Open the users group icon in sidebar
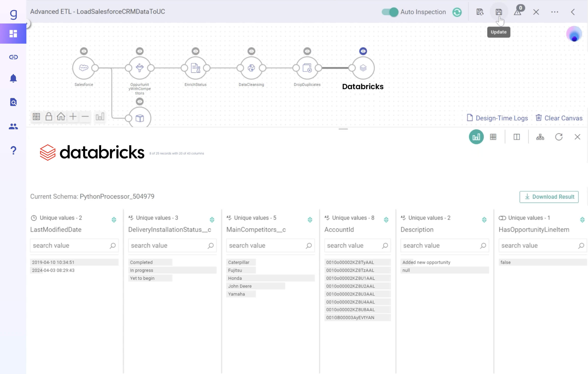 point(13,126)
